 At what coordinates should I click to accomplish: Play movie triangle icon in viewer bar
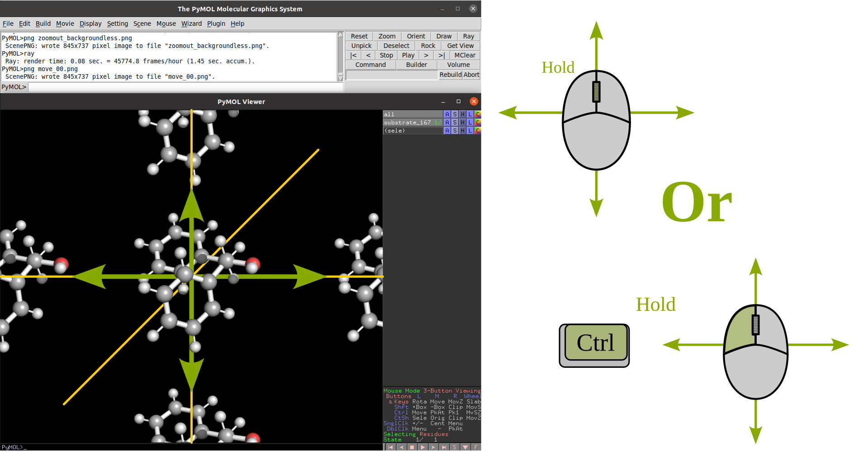(x=422, y=447)
